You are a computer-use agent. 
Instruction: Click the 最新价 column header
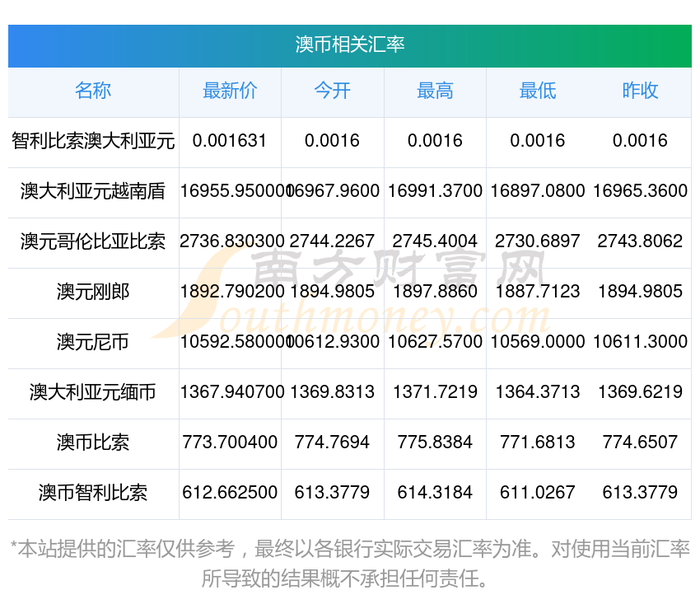(230, 91)
